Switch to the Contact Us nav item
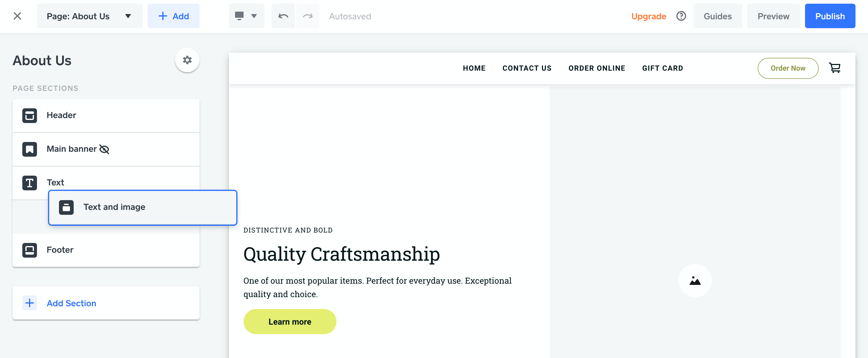This screenshot has height=358, width=868. pyautogui.click(x=527, y=68)
